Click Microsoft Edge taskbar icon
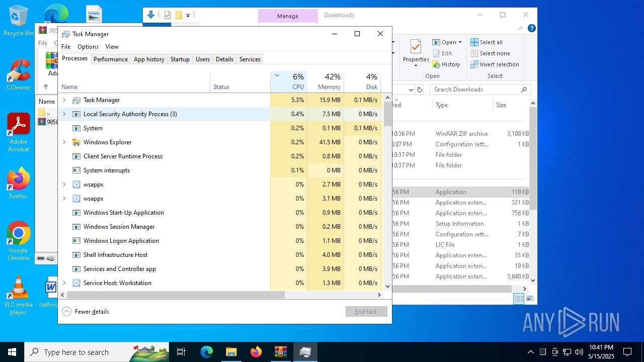Image resolution: width=644 pixels, height=362 pixels. point(207,352)
